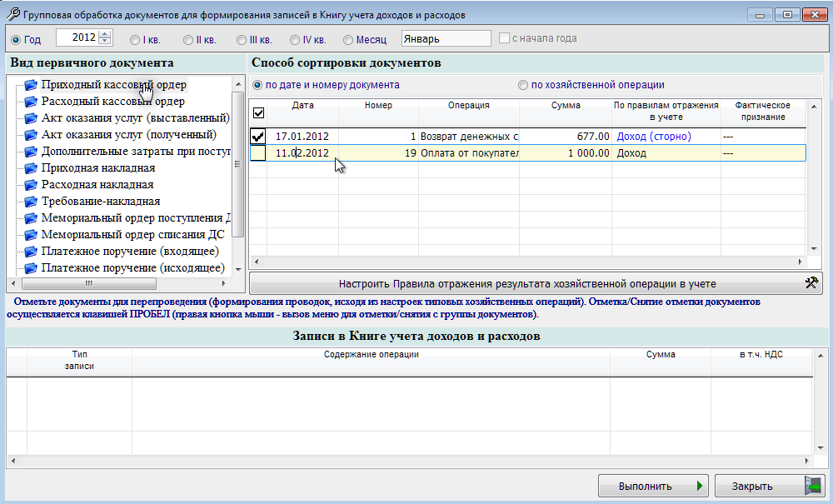The width and height of the screenshot is (833, 504).
Task: Click the hammer-wrench settings icon
Action: 811,282
